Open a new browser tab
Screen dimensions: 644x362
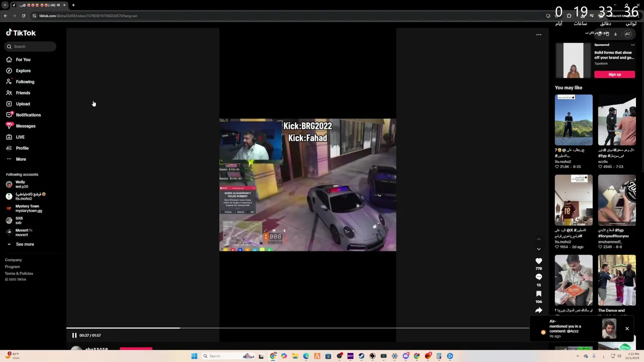point(73,5)
